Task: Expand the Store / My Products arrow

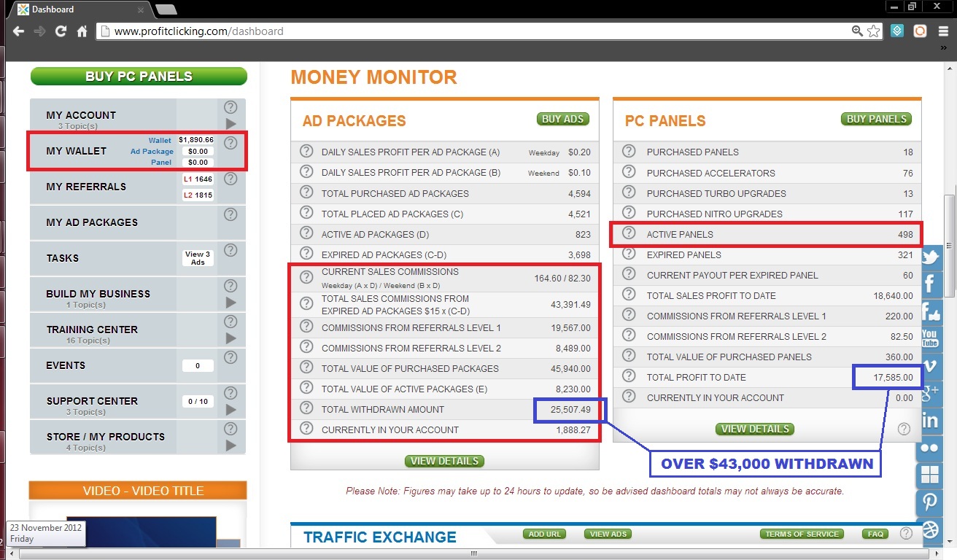Action: tap(230, 446)
